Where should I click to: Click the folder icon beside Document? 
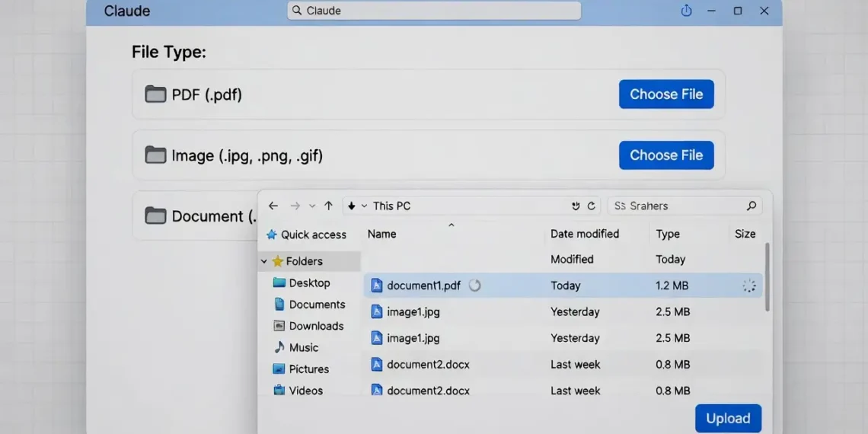click(155, 215)
